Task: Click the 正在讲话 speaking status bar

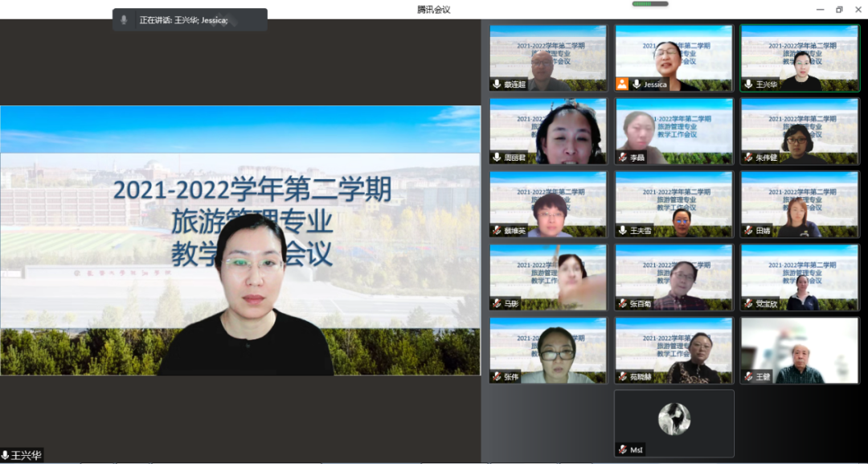Action: click(x=190, y=20)
